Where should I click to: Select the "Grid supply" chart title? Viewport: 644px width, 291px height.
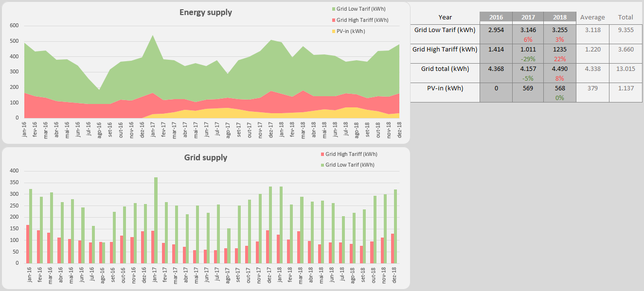click(205, 157)
